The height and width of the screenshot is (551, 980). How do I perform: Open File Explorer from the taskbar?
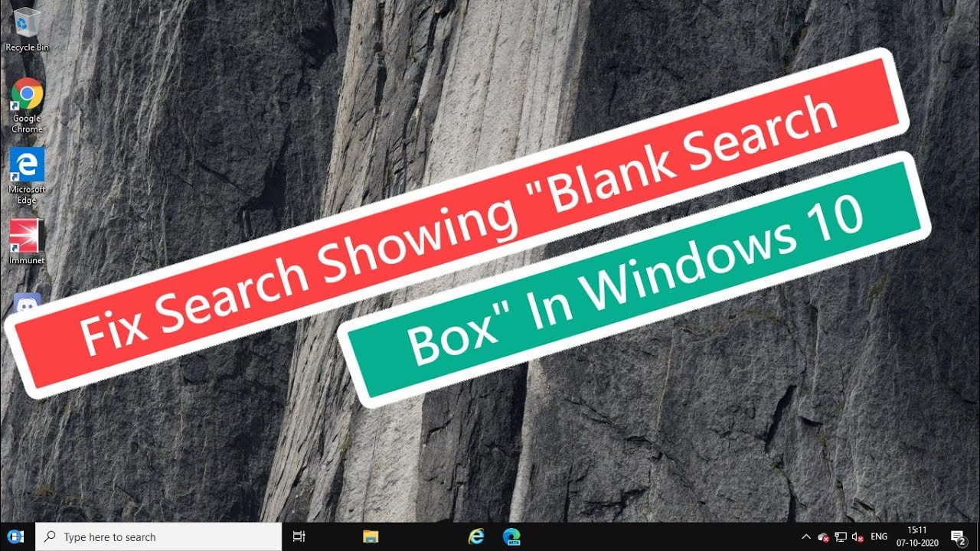371,536
